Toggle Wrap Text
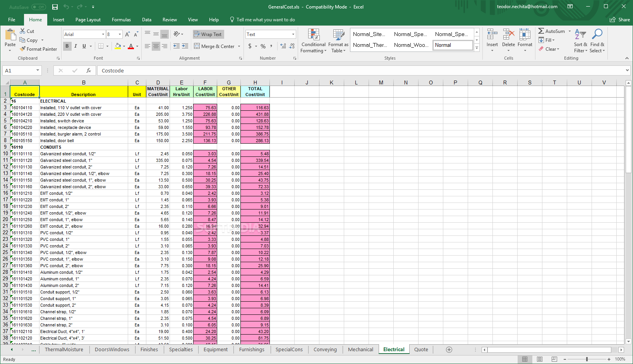Screen dimensions: 633x364 click(208, 34)
